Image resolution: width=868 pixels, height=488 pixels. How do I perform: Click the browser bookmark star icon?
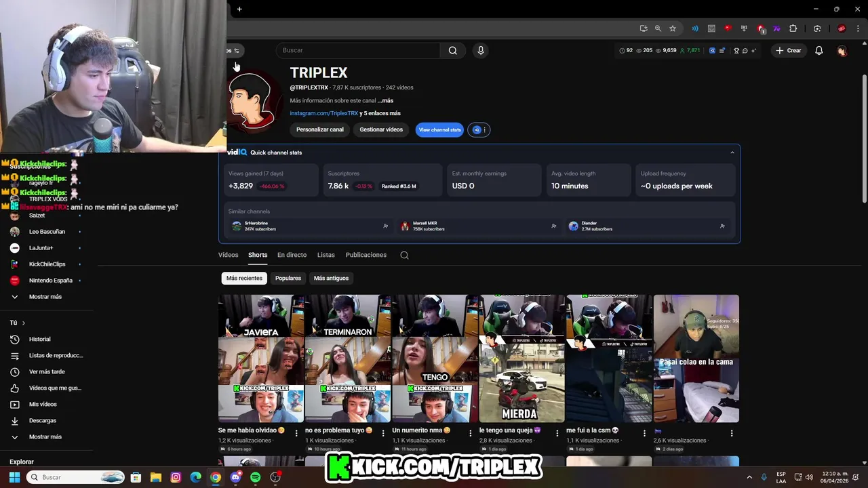(x=673, y=28)
